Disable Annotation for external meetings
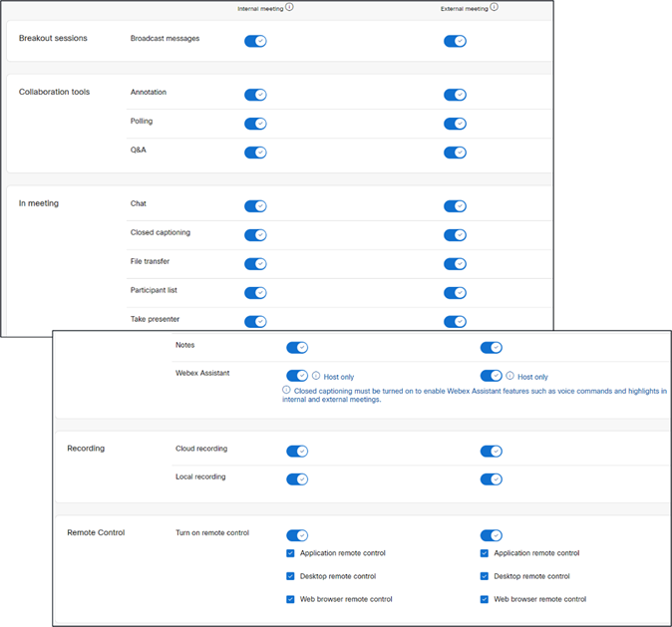The height and width of the screenshot is (627, 672). coord(455,95)
